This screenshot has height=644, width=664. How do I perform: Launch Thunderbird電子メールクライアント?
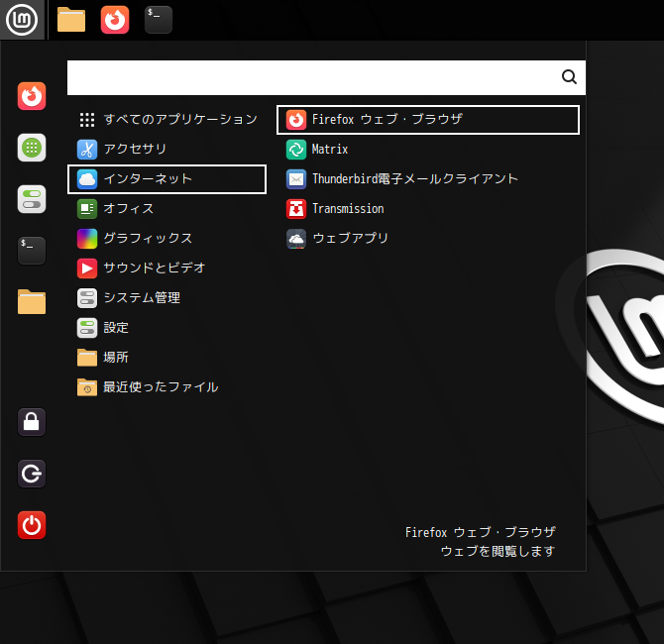click(428, 179)
